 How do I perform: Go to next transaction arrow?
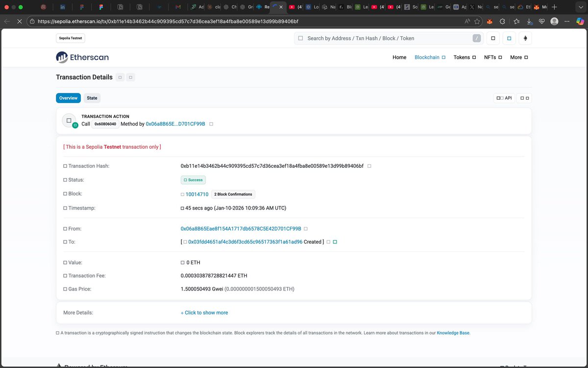(131, 77)
